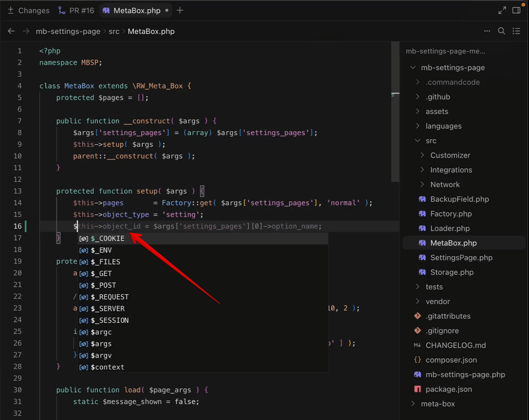Select MetaBox.php in file tree
The height and width of the screenshot is (420, 529).
[464, 243]
